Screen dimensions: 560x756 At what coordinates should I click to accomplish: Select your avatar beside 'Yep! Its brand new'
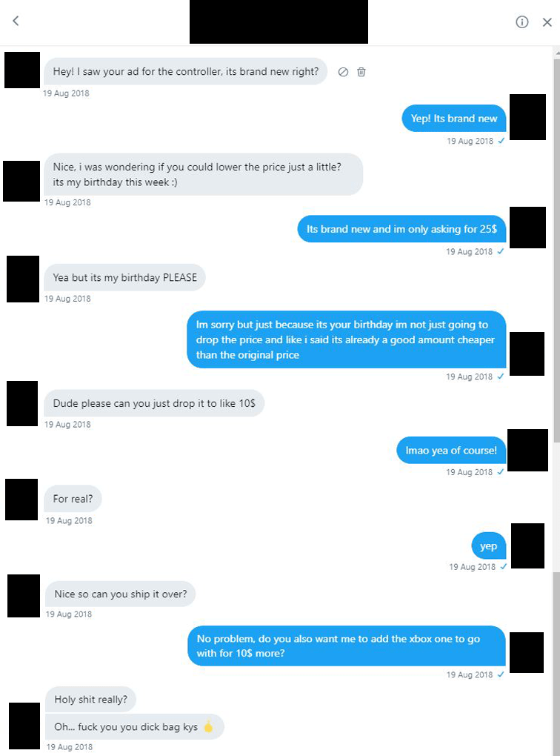click(x=527, y=117)
